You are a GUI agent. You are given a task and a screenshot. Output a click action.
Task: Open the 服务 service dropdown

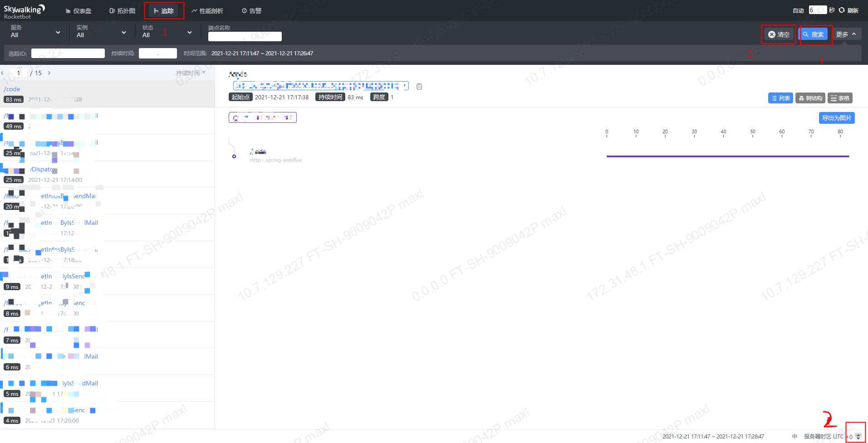coord(58,32)
